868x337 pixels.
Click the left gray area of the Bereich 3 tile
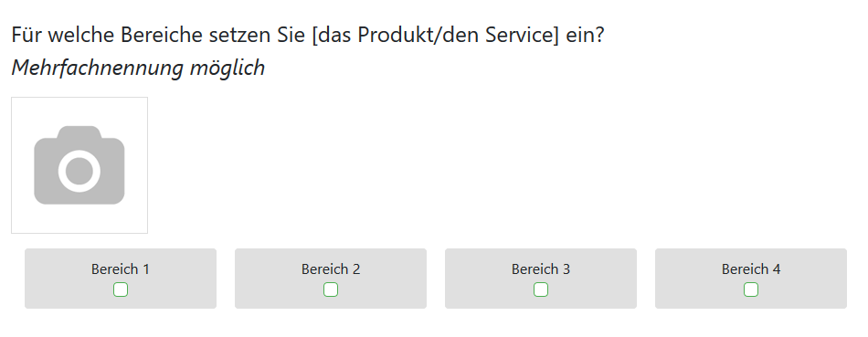click(x=476, y=279)
